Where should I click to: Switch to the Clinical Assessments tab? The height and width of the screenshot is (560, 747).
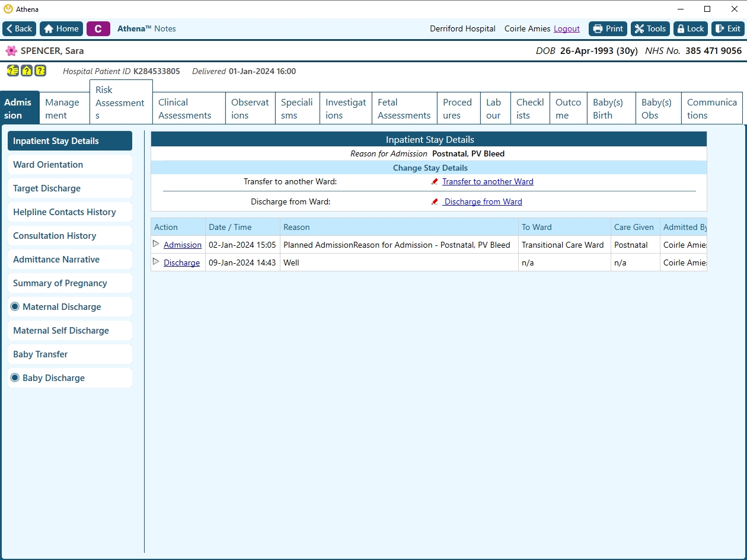(189, 108)
